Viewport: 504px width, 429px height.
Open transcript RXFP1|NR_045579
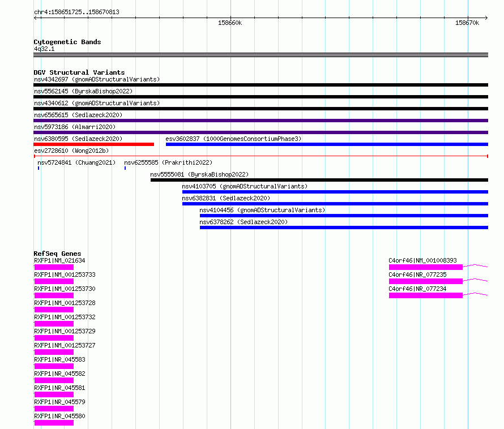click(x=59, y=402)
